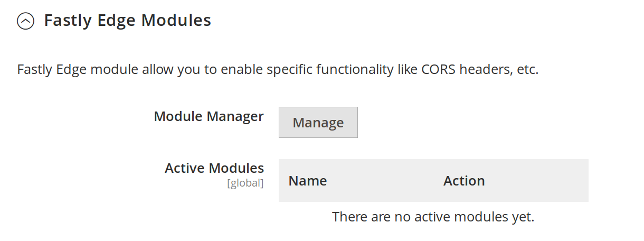Click the Module Manager label

[209, 116]
